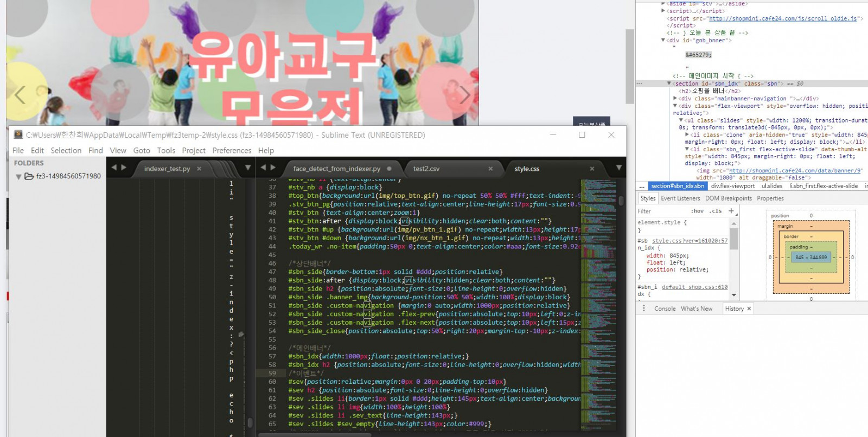Viewport: 868px width, 437px height.
Task: Click the Styles pane vertical scrollbar
Action: [x=734, y=239]
